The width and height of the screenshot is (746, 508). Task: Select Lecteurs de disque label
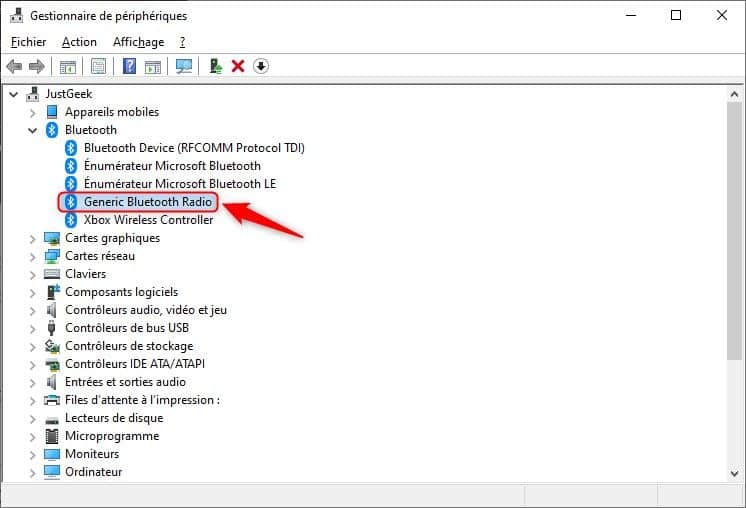pyautogui.click(x=114, y=418)
